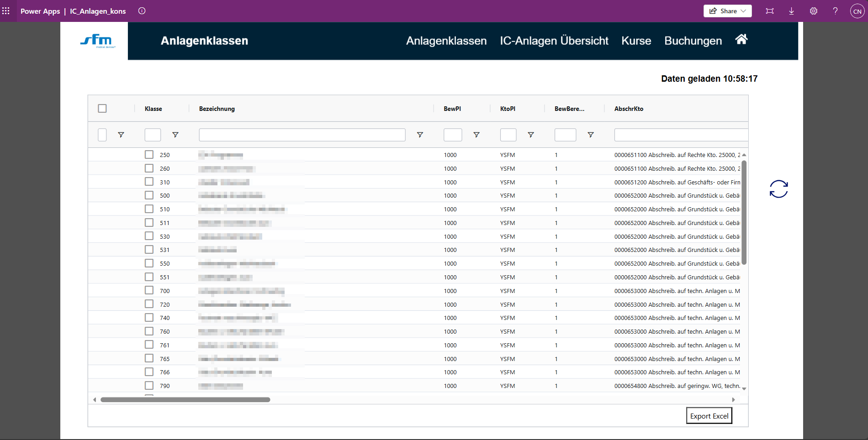Toggle the select-all header checkbox

pyautogui.click(x=102, y=109)
